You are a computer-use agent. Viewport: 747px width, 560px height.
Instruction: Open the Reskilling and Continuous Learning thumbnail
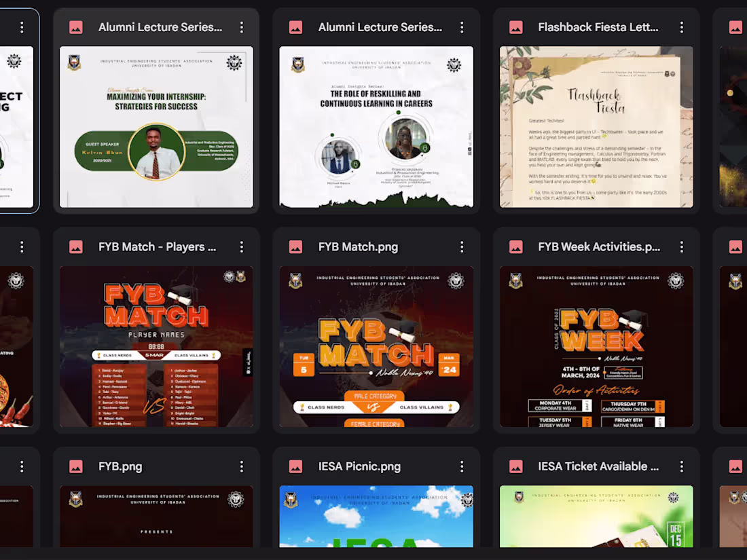376,127
